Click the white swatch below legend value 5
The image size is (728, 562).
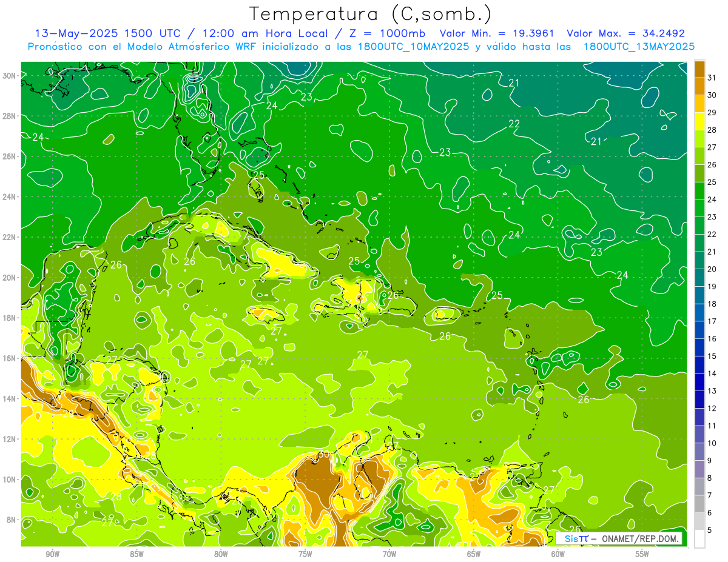pos(699,538)
